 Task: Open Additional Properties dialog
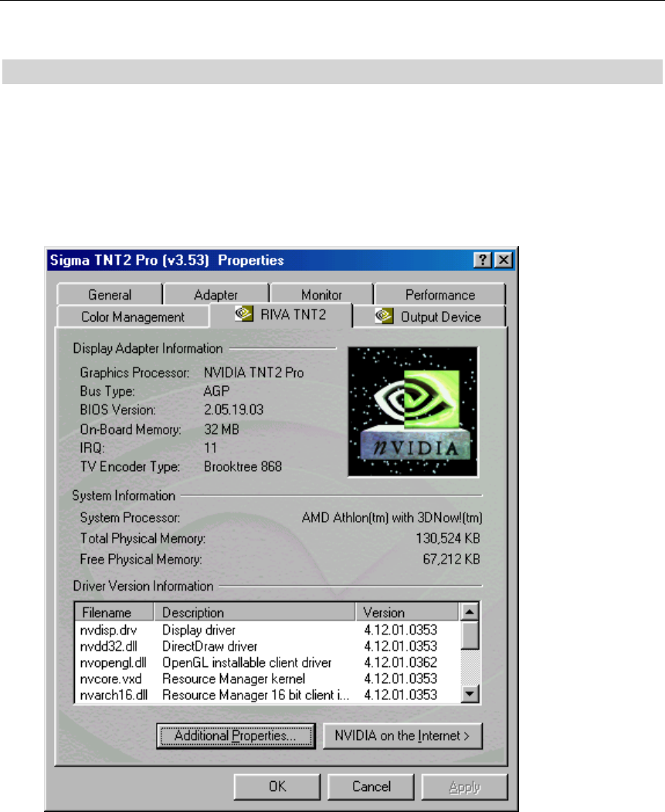[236, 736]
